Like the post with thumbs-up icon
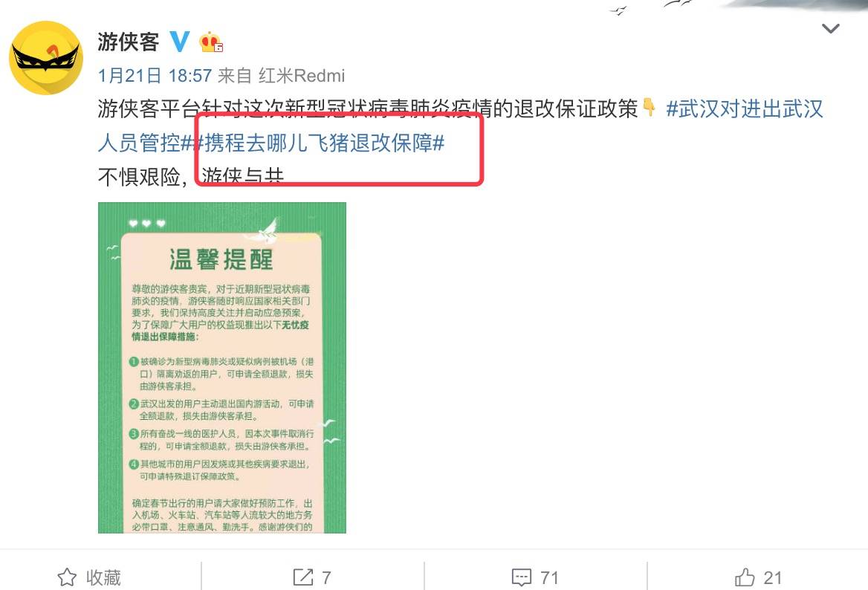Screen dimensions: 868x590 point(745,577)
